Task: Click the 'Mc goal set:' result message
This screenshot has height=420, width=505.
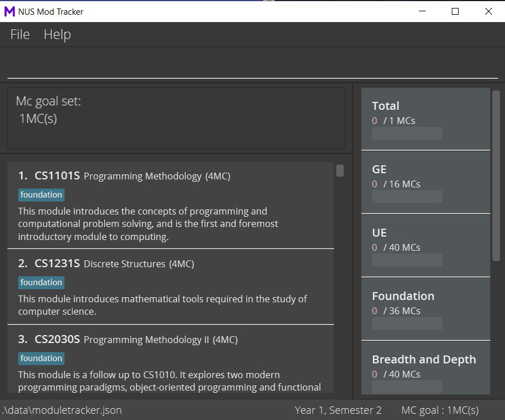Action: [48, 101]
